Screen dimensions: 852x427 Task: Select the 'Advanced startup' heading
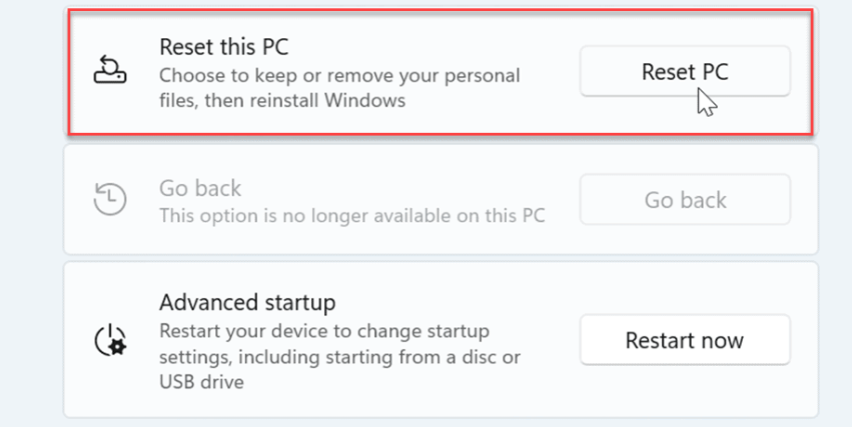[247, 302]
